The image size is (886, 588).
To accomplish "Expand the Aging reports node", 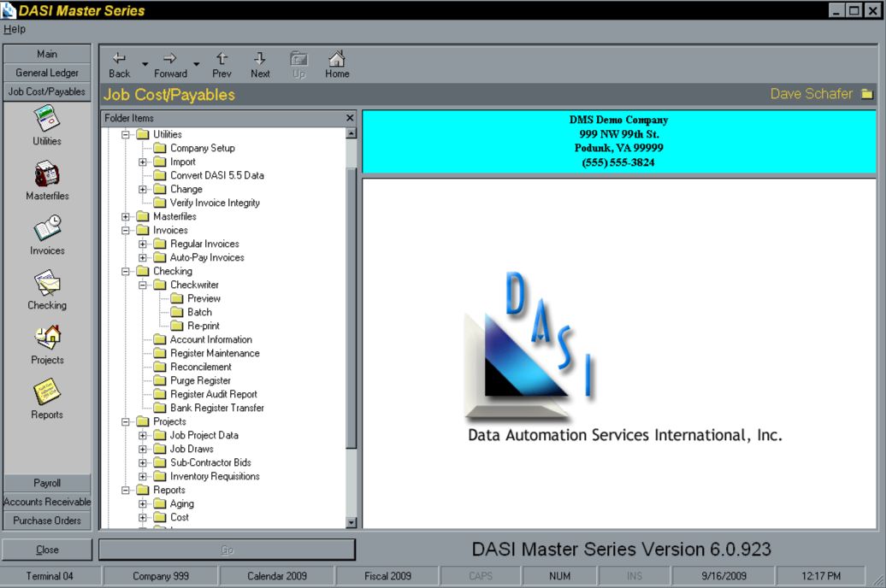I will click(x=142, y=504).
